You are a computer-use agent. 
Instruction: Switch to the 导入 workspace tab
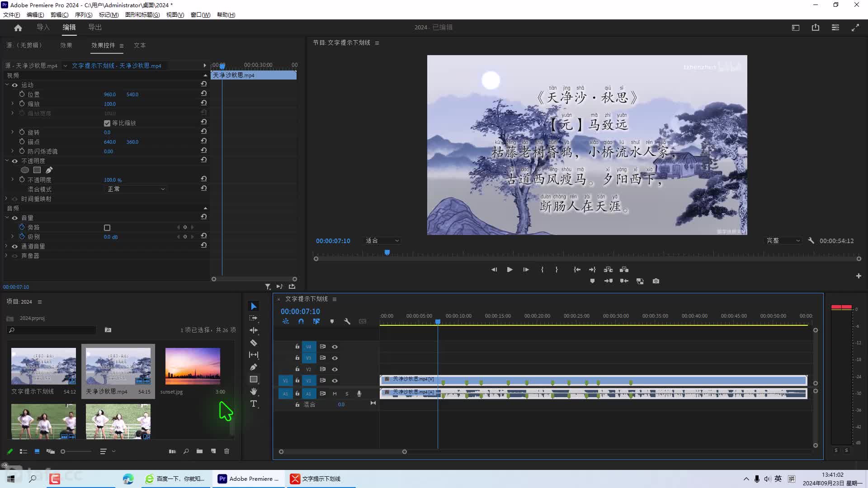pyautogui.click(x=43, y=28)
